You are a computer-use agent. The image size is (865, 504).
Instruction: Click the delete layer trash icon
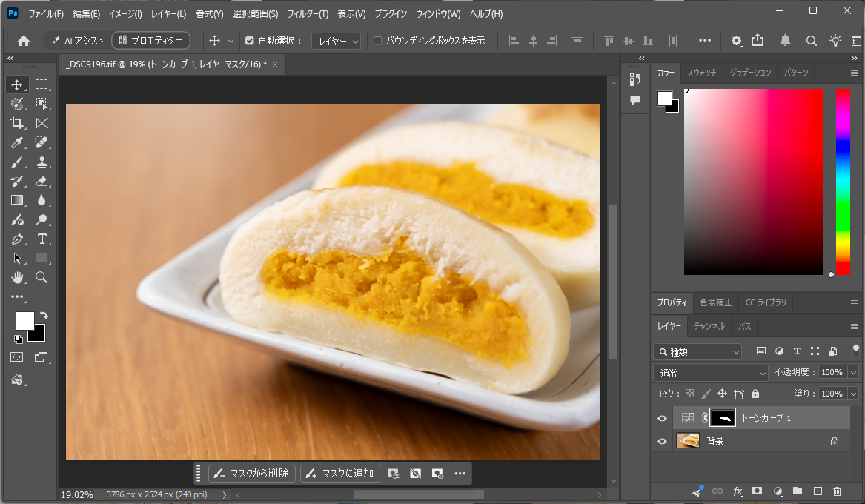(837, 491)
